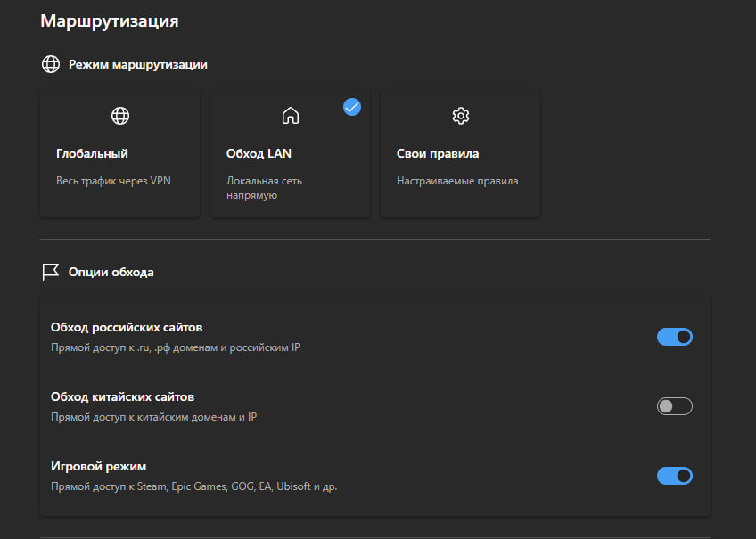Screen dimensions: 756x539
Task: Turn off the Игровой режим switch
Action: tap(675, 476)
